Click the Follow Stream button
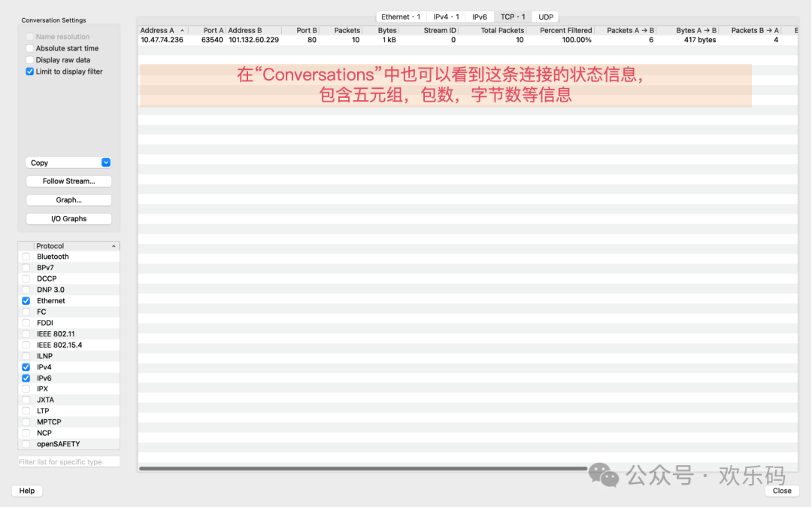The image size is (812, 508). coord(68,181)
